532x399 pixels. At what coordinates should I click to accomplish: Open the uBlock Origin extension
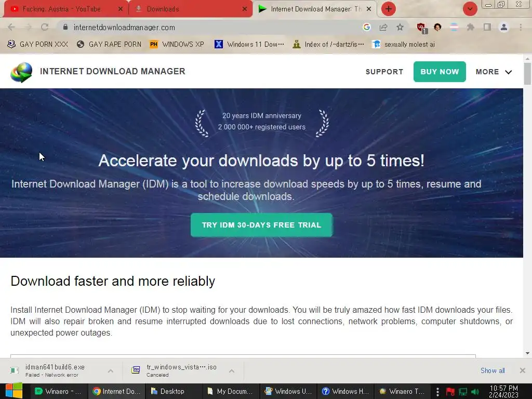(422, 28)
